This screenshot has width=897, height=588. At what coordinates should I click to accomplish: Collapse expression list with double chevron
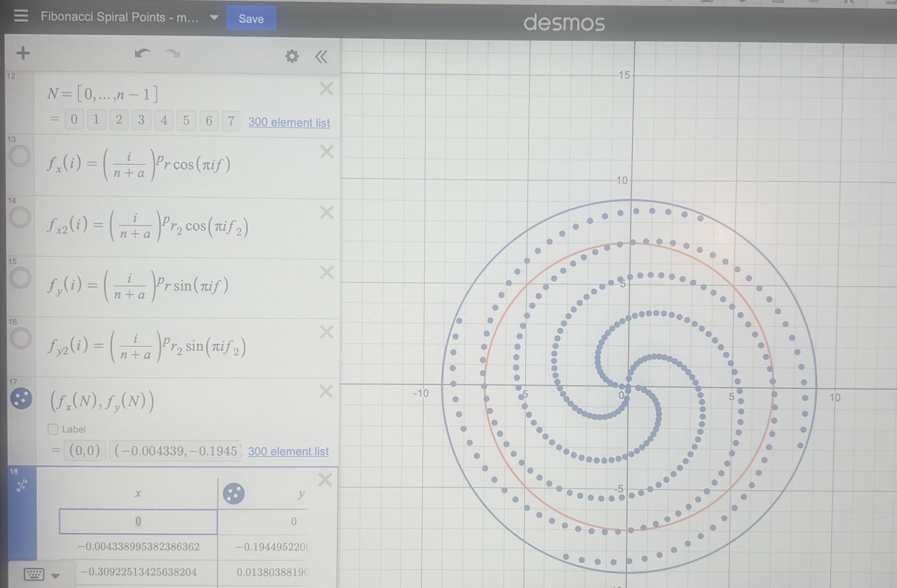[x=321, y=57]
